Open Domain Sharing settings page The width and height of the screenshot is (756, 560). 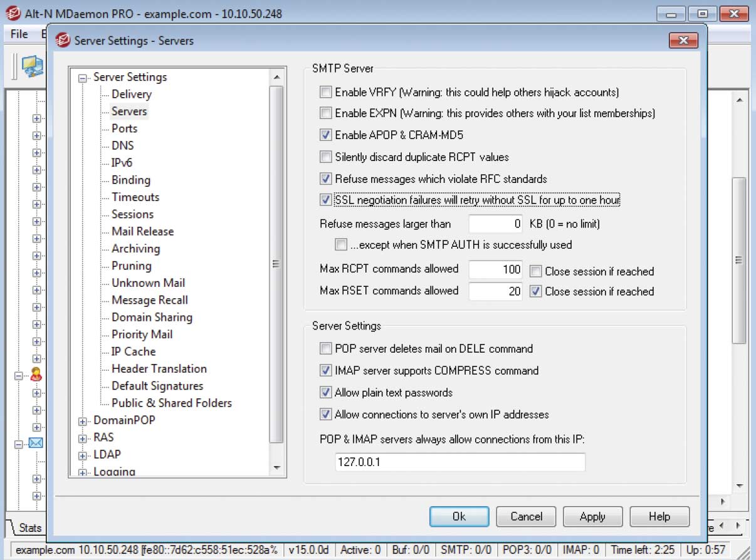(x=152, y=318)
